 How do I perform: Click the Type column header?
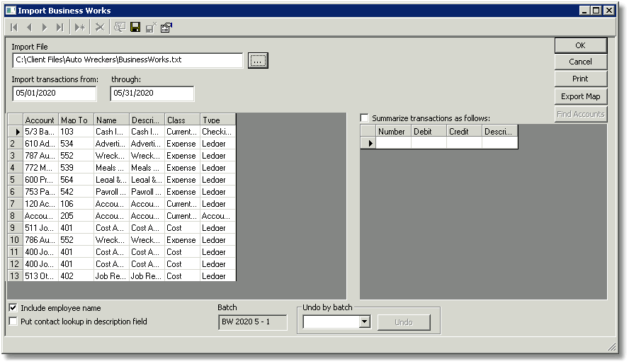[x=217, y=120]
